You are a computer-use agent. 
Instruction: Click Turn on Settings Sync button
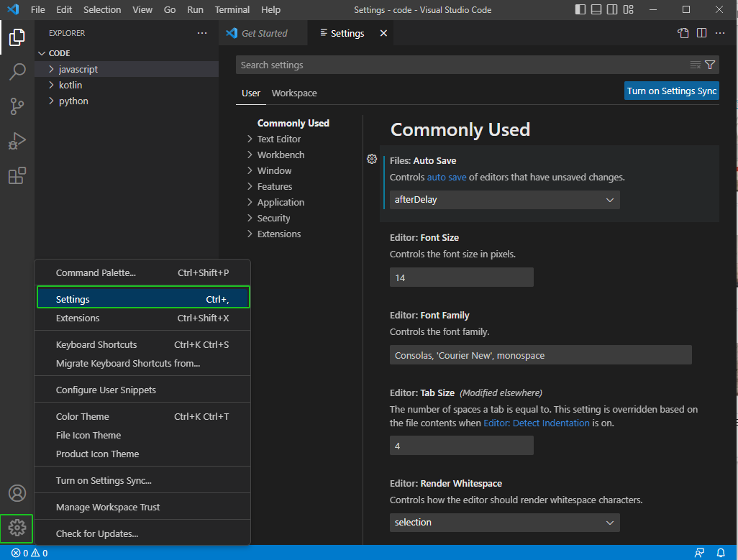click(672, 91)
